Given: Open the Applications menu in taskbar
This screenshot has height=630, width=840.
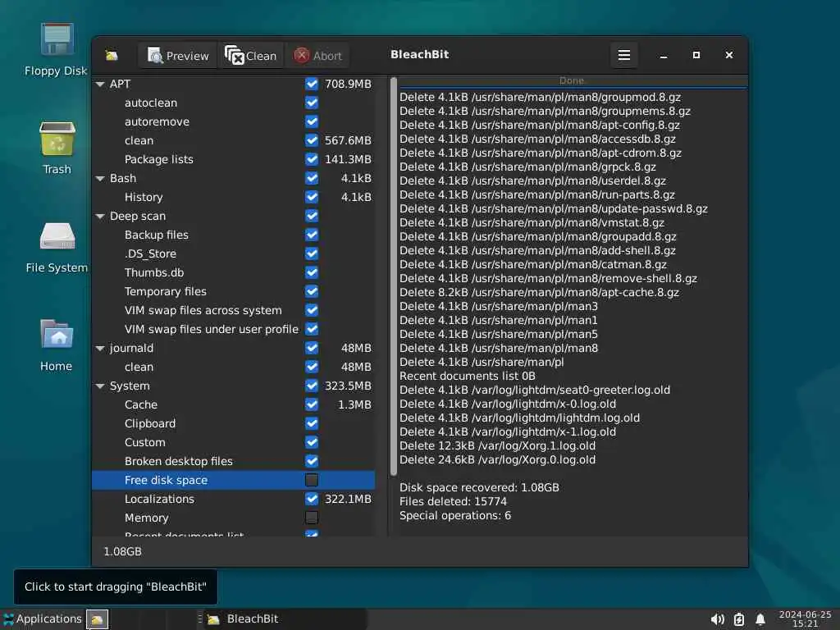Looking at the screenshot, I should [43, 619].
